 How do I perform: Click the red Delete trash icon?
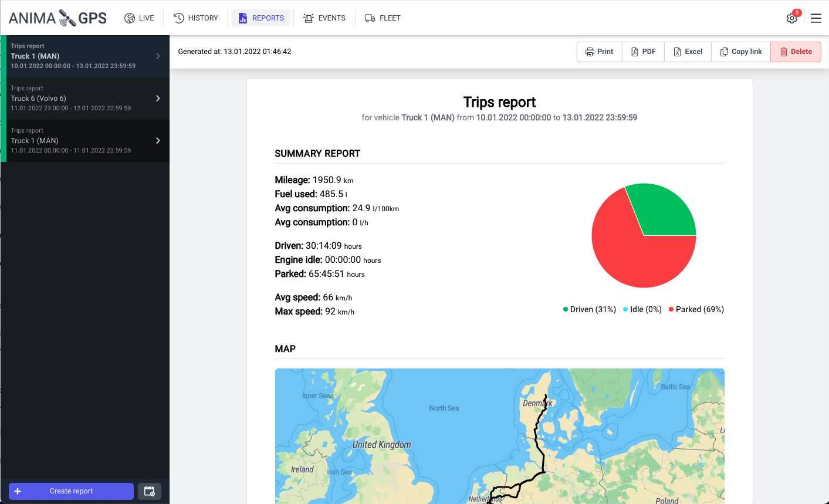[x=785, y=52]
